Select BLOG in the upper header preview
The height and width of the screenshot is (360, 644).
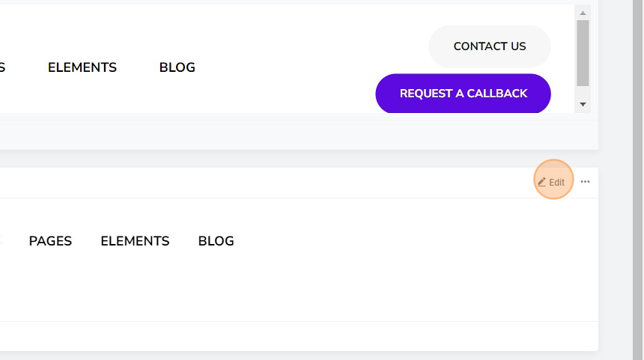point(177,67)
